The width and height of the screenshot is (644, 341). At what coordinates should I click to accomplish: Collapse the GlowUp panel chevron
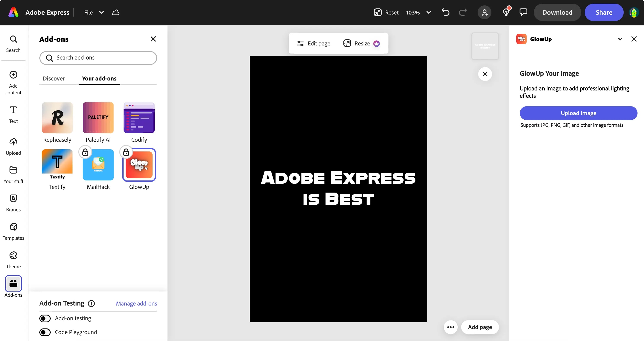point(620,39)
